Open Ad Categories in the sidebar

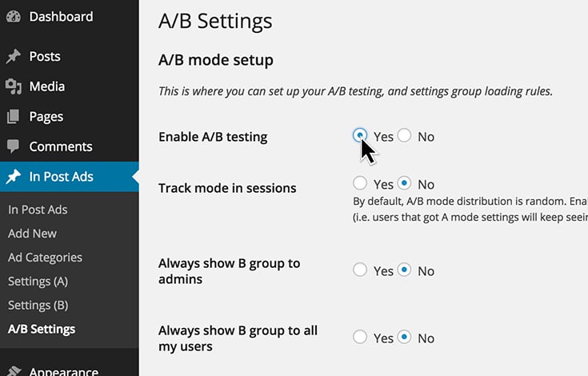tap(45, 258)
